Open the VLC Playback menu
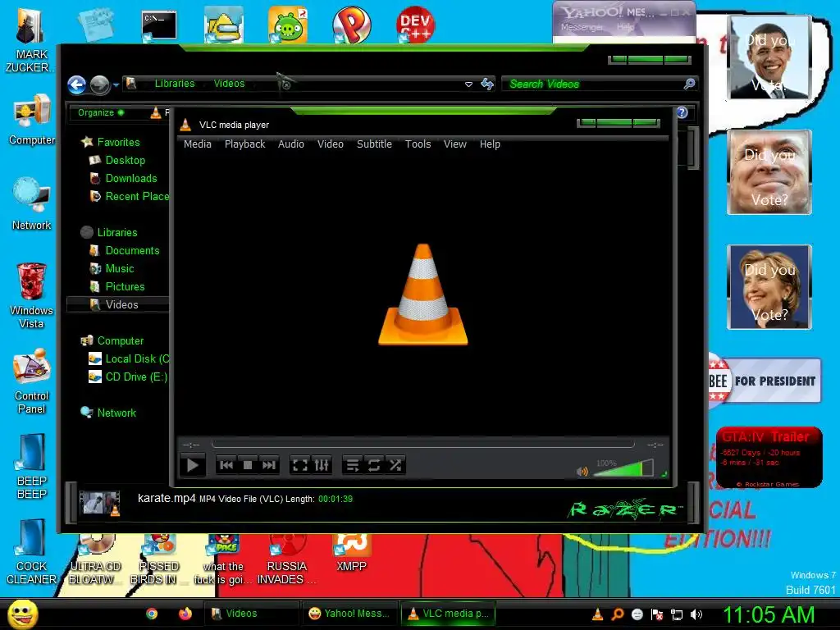 [x=244, y=144]
